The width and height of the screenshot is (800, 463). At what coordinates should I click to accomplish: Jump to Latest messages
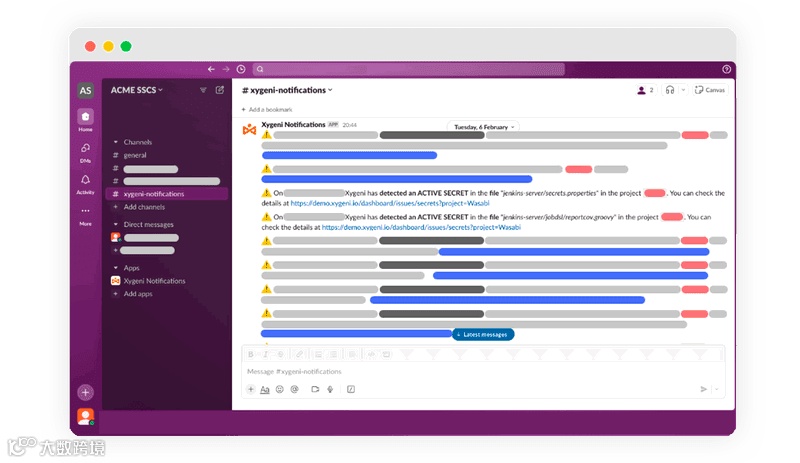(483, 334)
